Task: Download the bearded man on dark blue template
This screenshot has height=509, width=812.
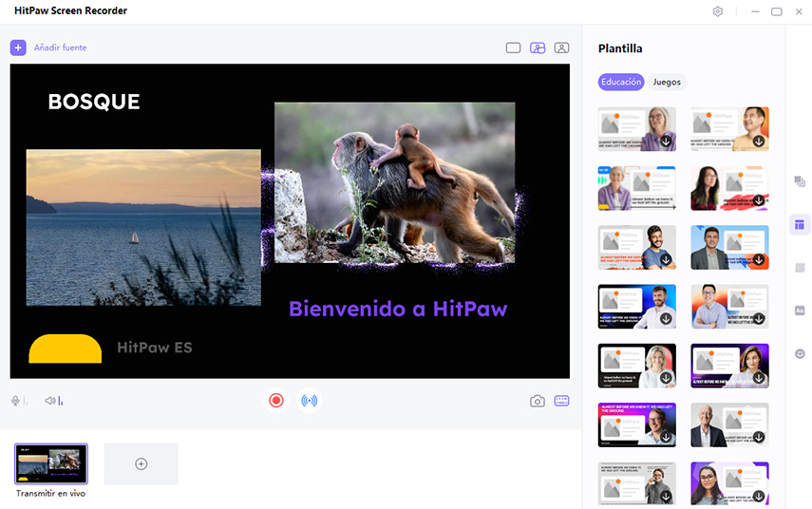Action: tap(666, 318)
